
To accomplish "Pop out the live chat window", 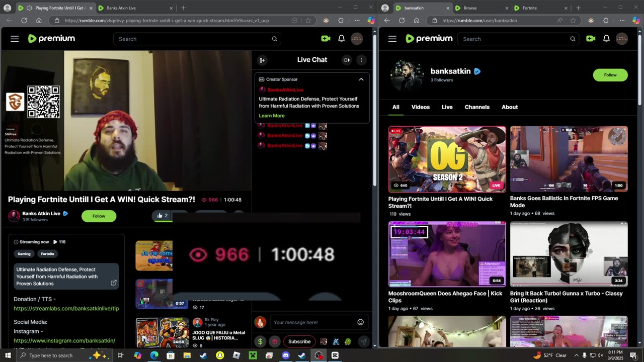I will coord(347,60).
